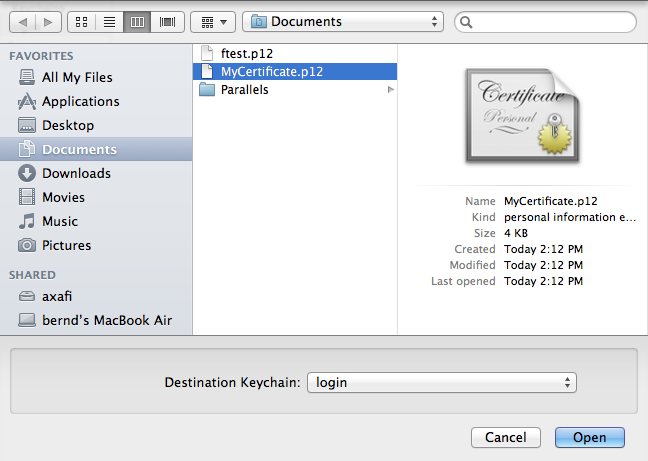Click the preview Name value MyCertificate.p12
The width and height of the screenshot is (648, 461).
550,201
